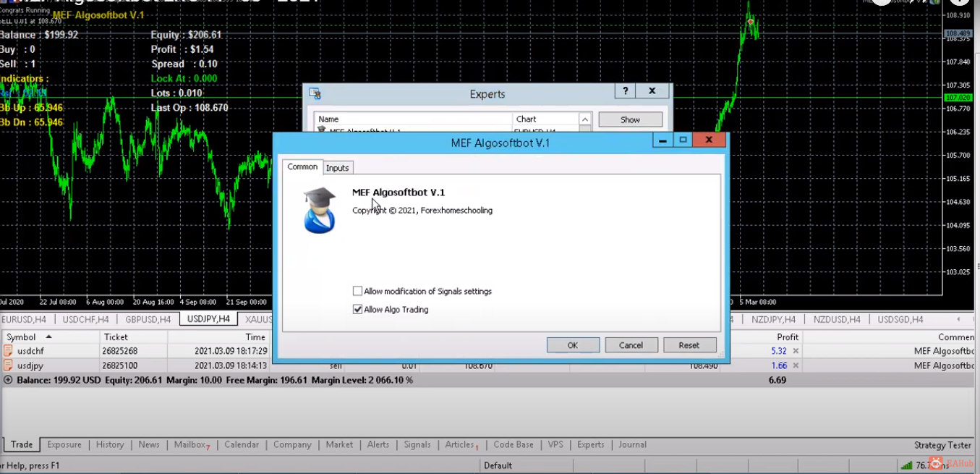The image size is (980, 474).
Task: Switch to the Trade terminal tab
Action: click(22, 444)
